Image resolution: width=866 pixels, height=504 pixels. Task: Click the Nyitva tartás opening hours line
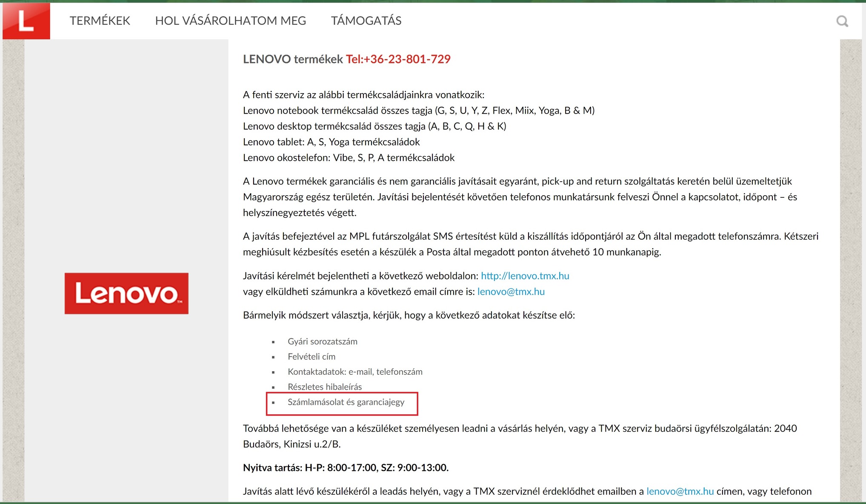[x=345, y=468]
